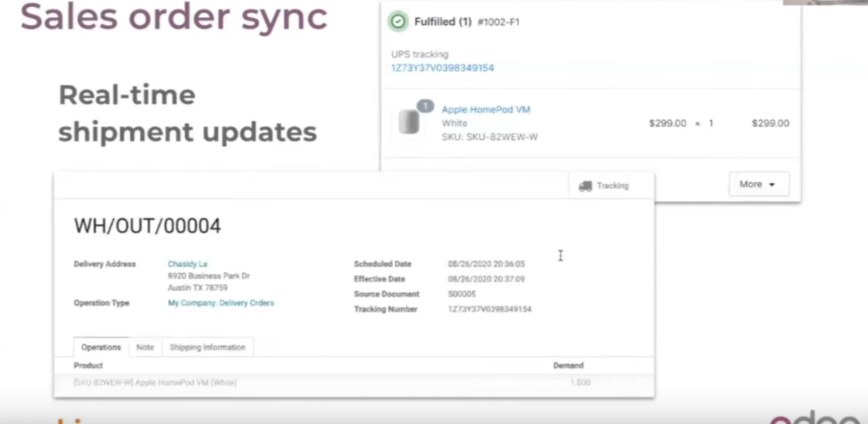
Task: Click the Tracking button on delivery order
Action: 611,186
